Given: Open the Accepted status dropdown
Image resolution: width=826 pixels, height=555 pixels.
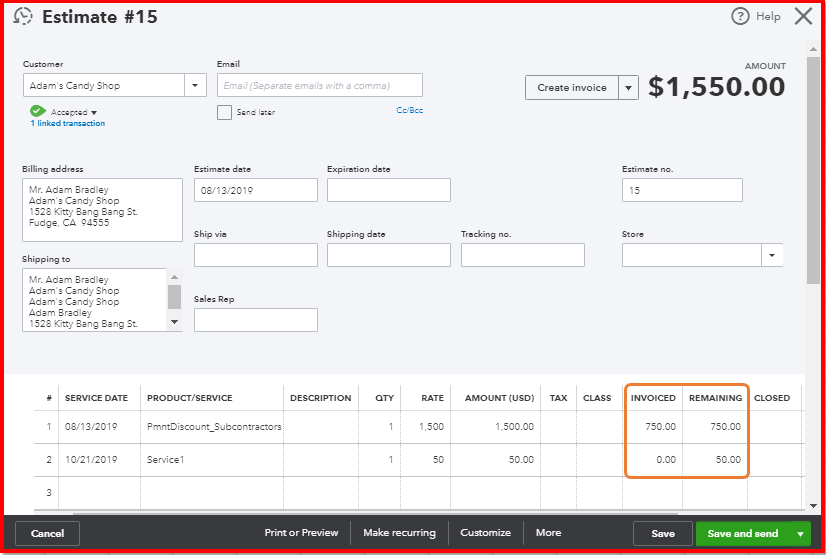Looking at the screenshot, I should pyautogui.click(x=94, y=113).
